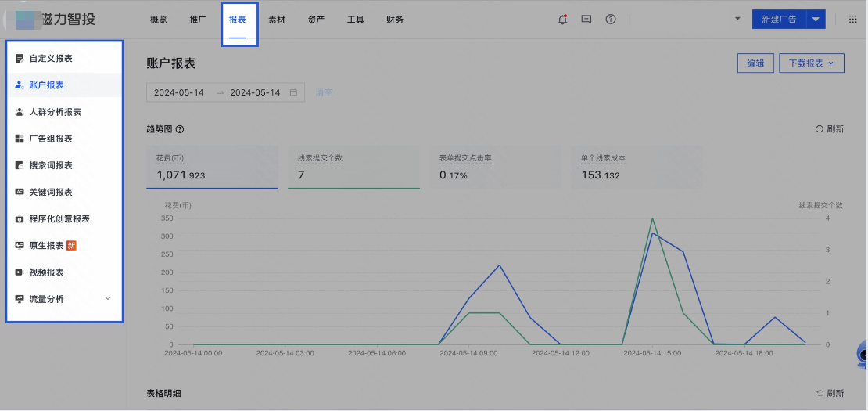Click the 编辑 button
868x411 pixels.
pos(755,63)
